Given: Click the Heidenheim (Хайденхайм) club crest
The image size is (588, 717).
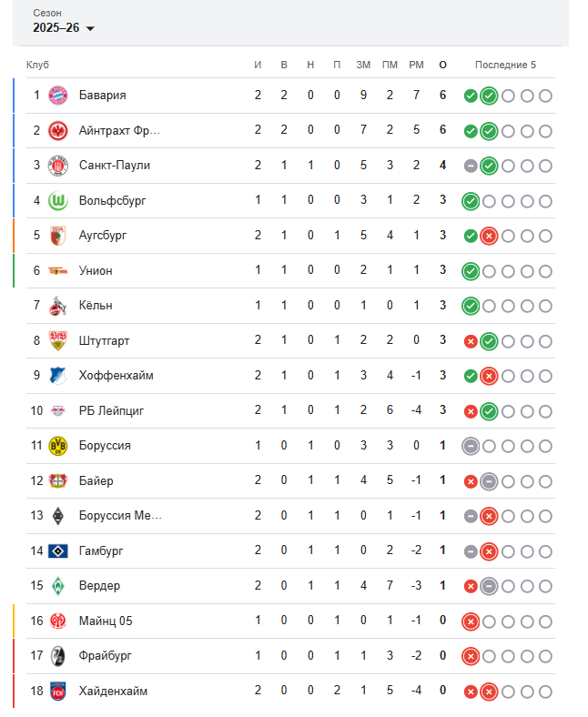Looking at the screenshot, I should click(58, 692).
